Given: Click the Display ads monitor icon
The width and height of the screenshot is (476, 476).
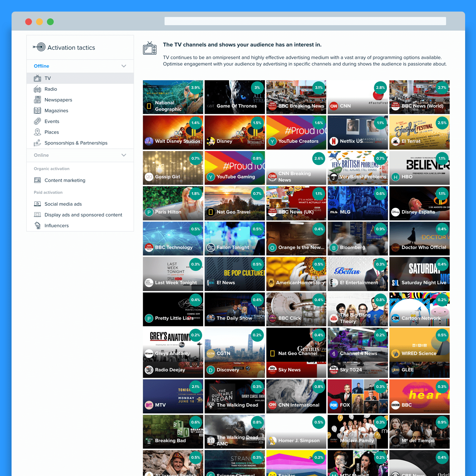Looking at the screenshot, I should pyautogui.click(x=37, y=215).
